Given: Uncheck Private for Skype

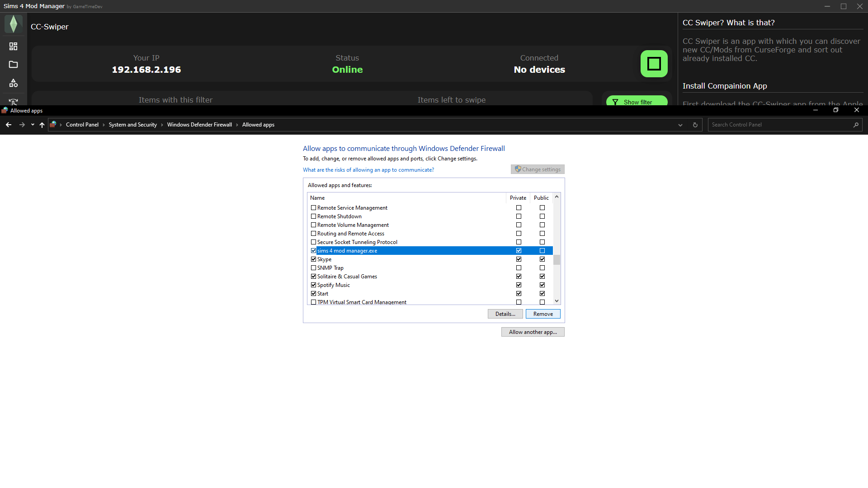Looking at the screenshot, I should point(519,259).
